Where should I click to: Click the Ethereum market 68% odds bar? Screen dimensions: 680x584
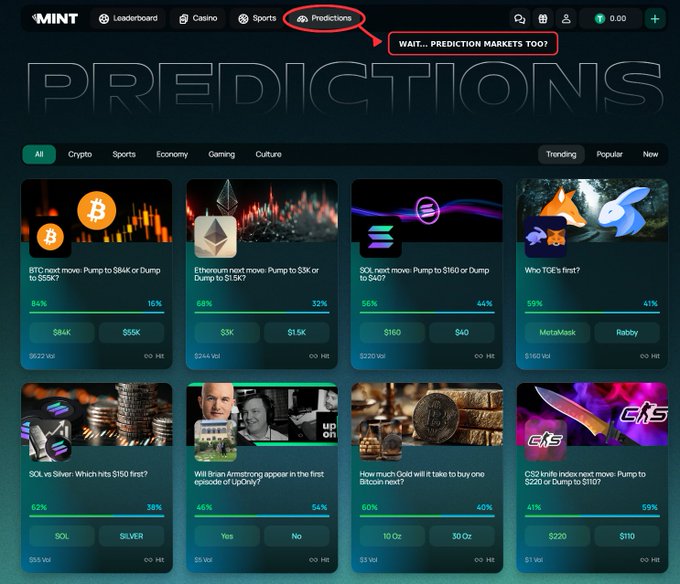click(x=262, y=312)
